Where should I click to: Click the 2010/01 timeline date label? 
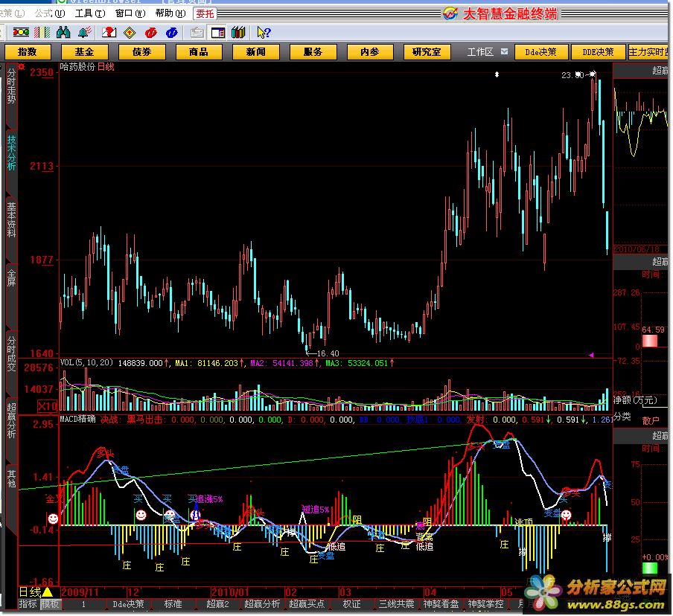229,592
